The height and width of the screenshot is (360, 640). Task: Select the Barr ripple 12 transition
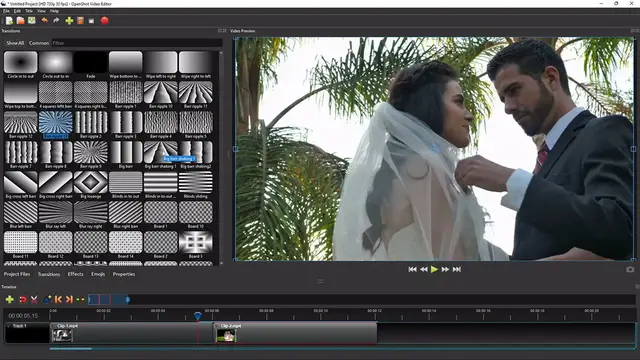[20, 125]
